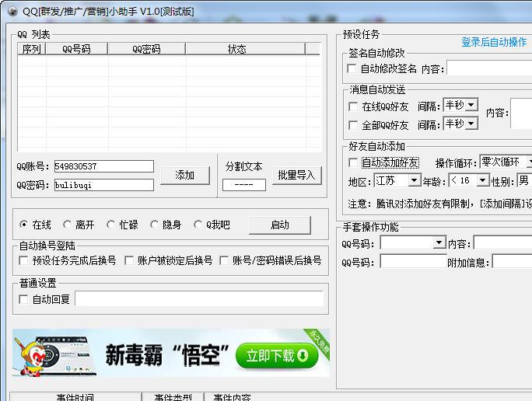Click the 批量导入 button

click(296, 175)
